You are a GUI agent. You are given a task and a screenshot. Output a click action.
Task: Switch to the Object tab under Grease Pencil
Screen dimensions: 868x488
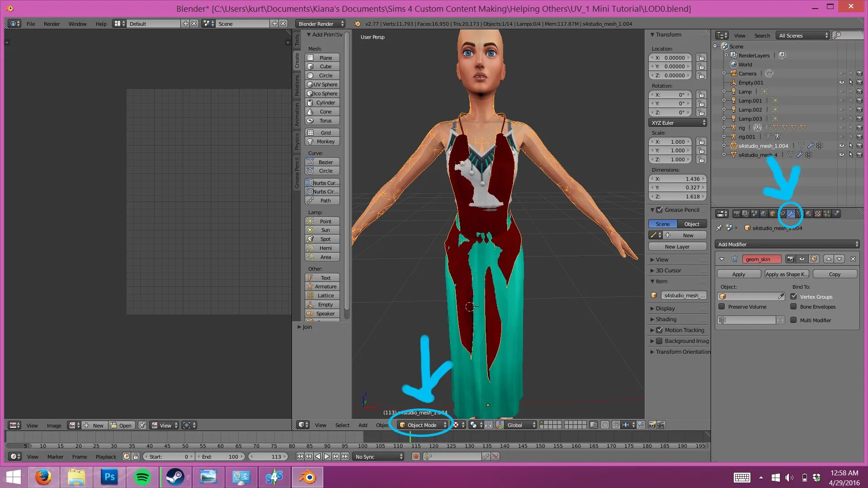[692, 224]
